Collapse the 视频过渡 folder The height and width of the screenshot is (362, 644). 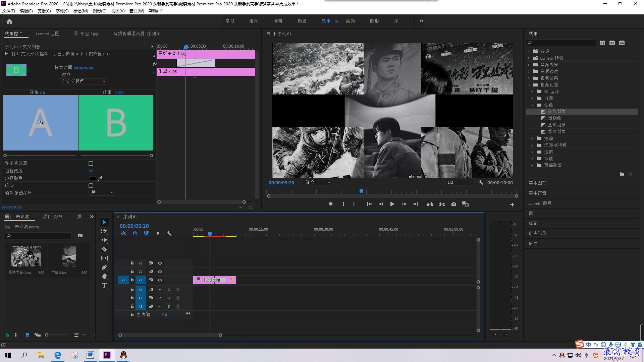coord(529,85)
